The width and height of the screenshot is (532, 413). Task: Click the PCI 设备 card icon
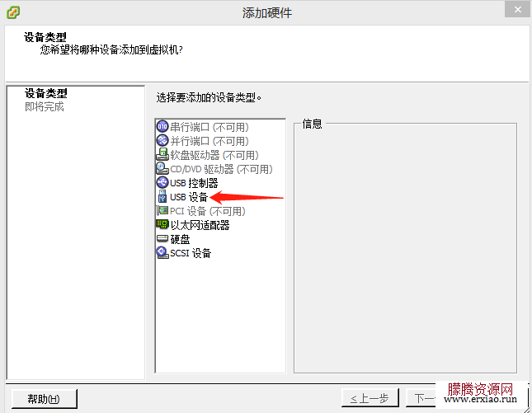(x=162, y=210)
